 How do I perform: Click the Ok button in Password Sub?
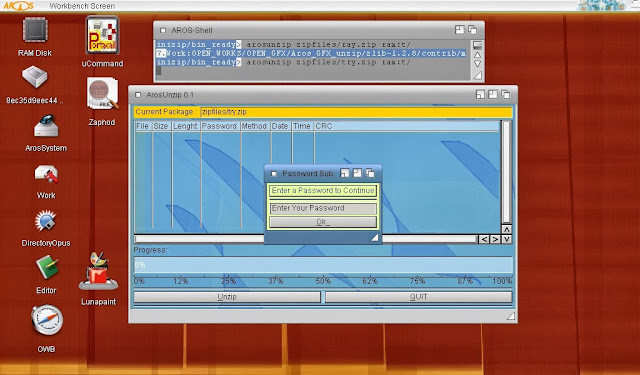point(323,222)
